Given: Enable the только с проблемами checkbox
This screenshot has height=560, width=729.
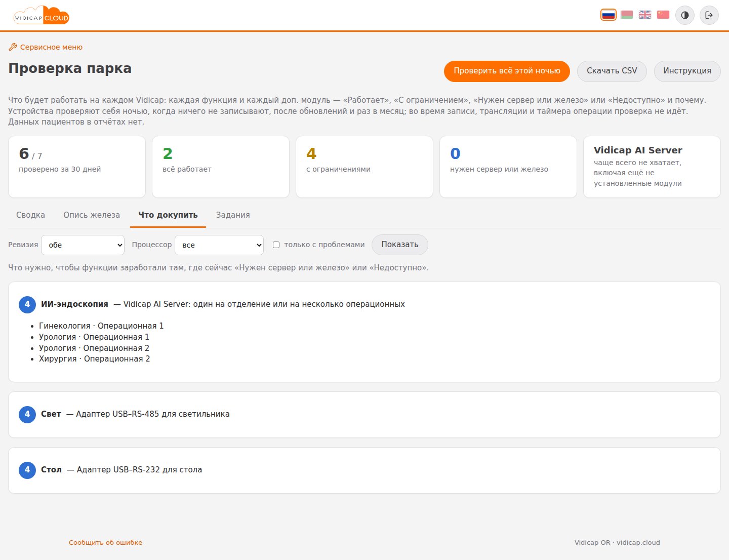Looking at the screenshot, I should click(x=276, y=245).
